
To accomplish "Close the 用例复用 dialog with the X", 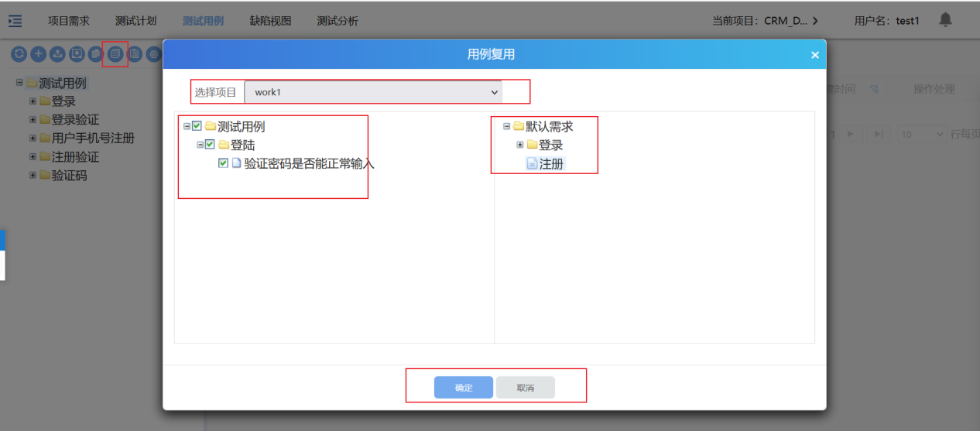I will [x=814, y=55].
